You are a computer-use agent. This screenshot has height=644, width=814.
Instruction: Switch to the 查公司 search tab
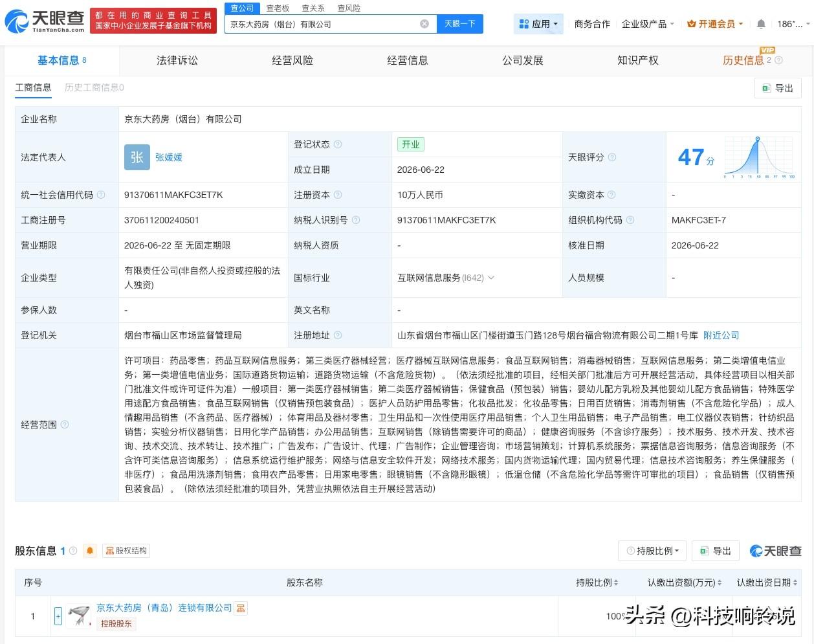click(x=243, y=8)
